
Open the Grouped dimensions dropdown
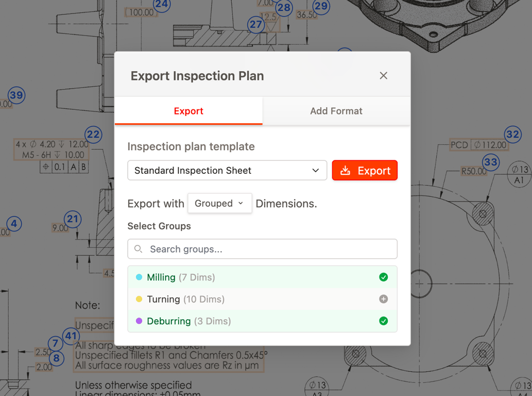(220, 203)
